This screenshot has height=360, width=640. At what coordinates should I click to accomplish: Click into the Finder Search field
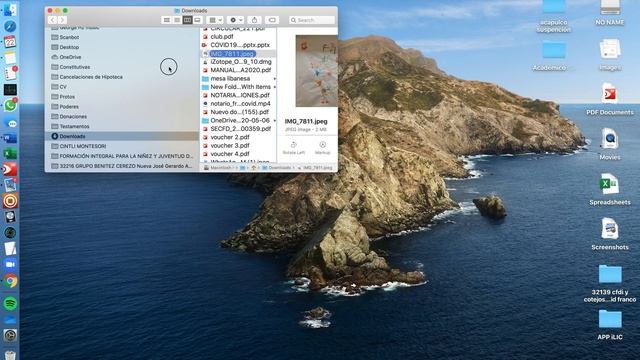point(312,20)
